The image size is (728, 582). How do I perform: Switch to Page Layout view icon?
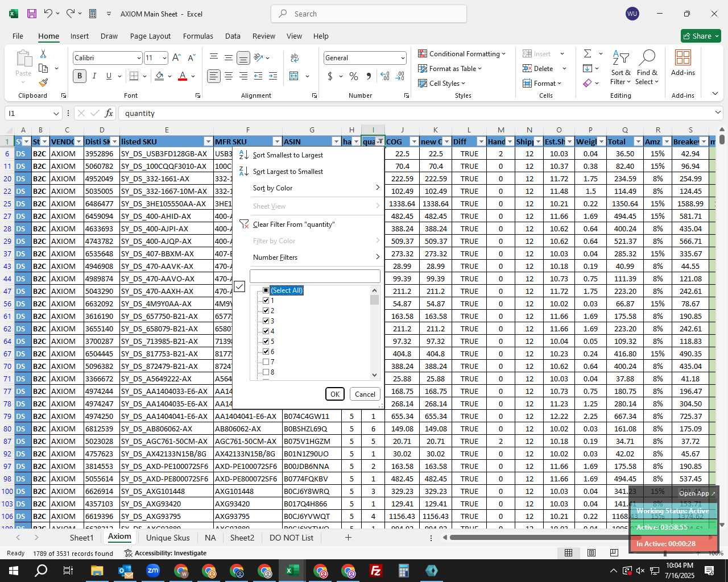pyautogui.click(x=591, y=552)
